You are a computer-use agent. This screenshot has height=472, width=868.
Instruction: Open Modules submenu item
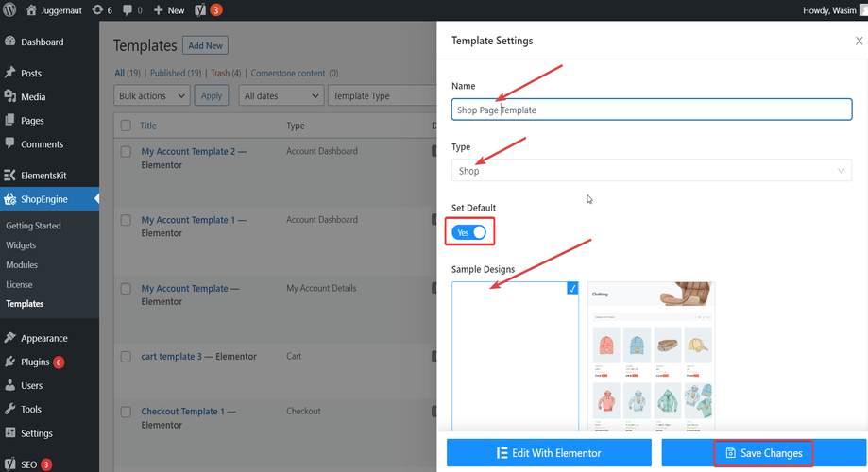pos(22,264)
